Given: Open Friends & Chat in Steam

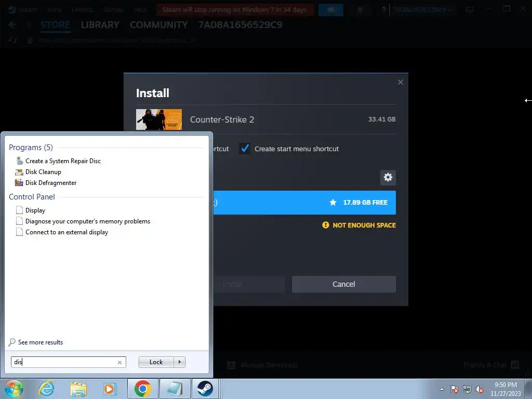Looking at the screenshot, I should (x=491, y=365).
